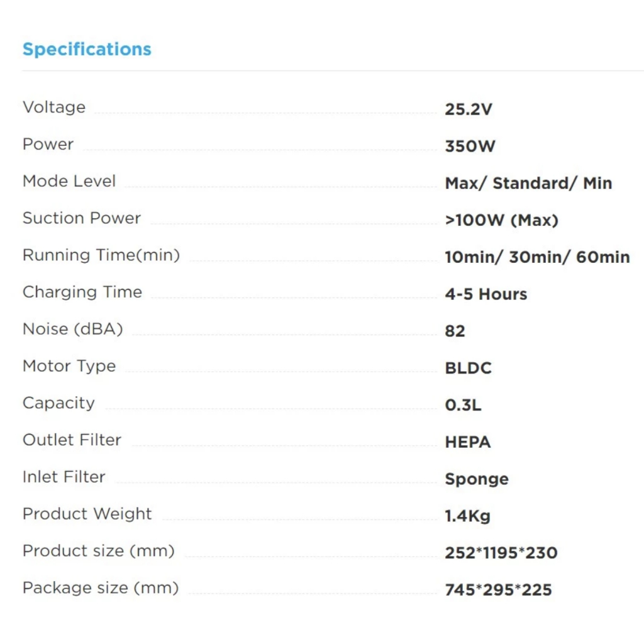Select the >100W (Max) value
The image size is (644, 644).
(x=501, y=221)
